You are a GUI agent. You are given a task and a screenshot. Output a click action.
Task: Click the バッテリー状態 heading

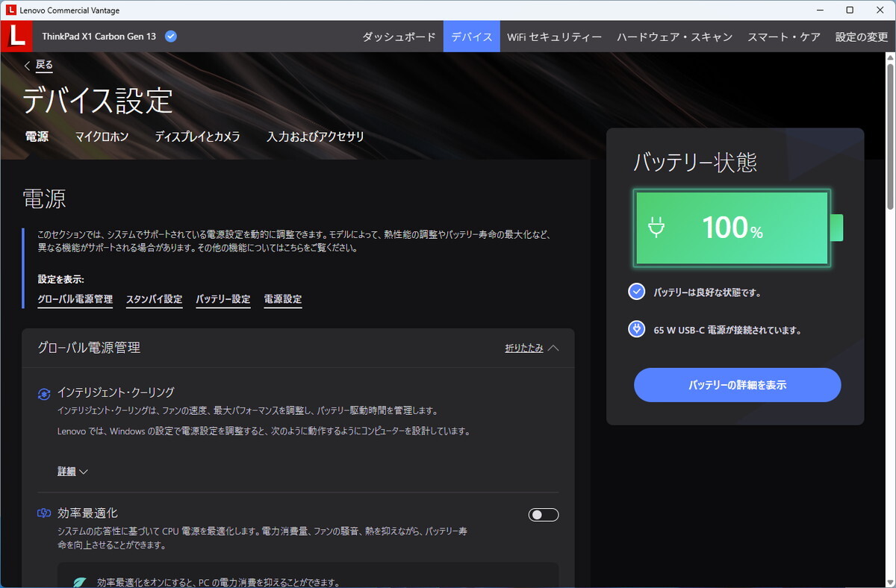click(x=695, y=161)
